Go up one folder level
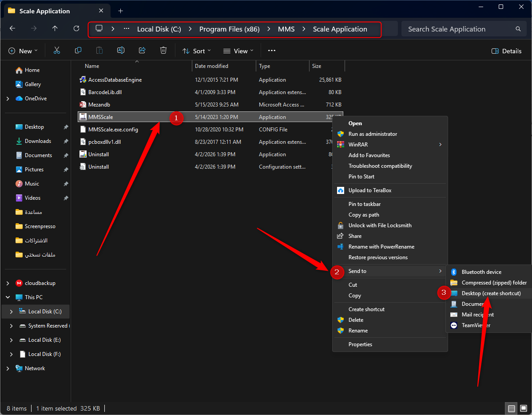532x415 pixels. tap(55, 28)
